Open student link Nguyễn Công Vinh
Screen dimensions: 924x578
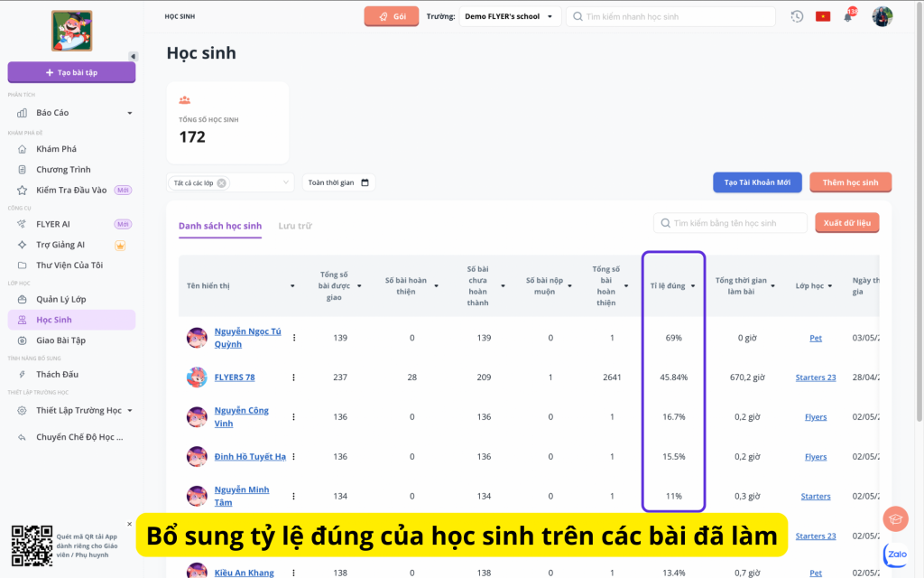coord(241,416)
